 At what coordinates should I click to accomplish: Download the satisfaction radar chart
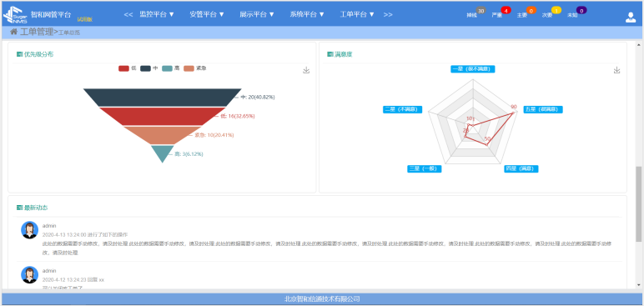616,70
